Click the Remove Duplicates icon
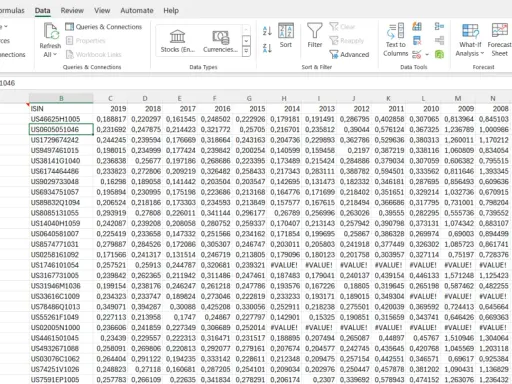This screenshot has width=512, height=384. pyautogui.click(x=417, y=41)
